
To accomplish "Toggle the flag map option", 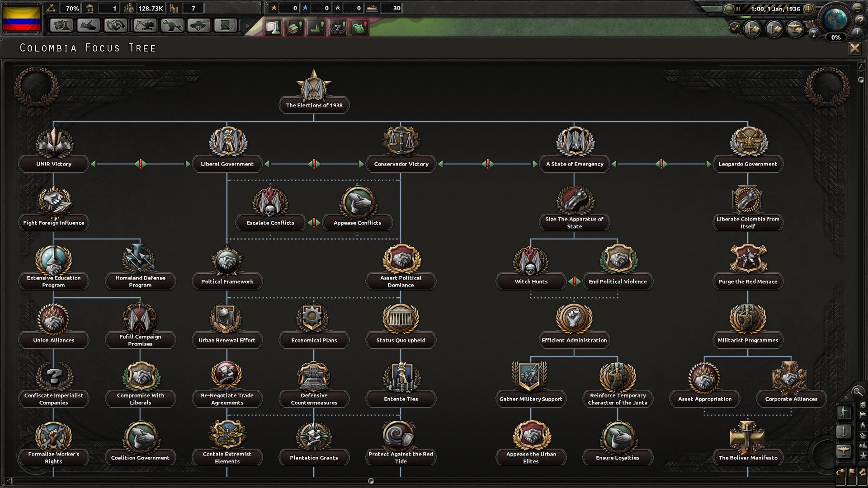I will click(x=852, y=471).
